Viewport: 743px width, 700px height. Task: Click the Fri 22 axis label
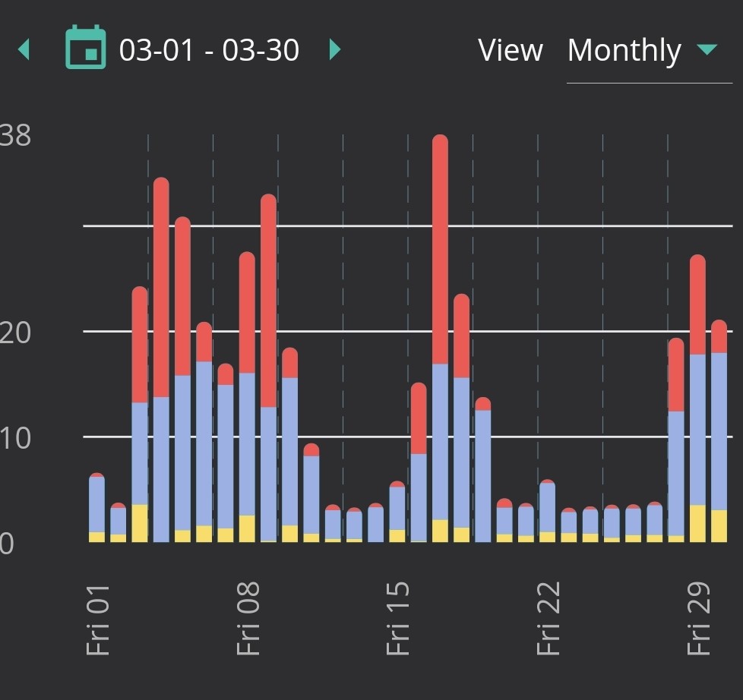pos(548,620)
